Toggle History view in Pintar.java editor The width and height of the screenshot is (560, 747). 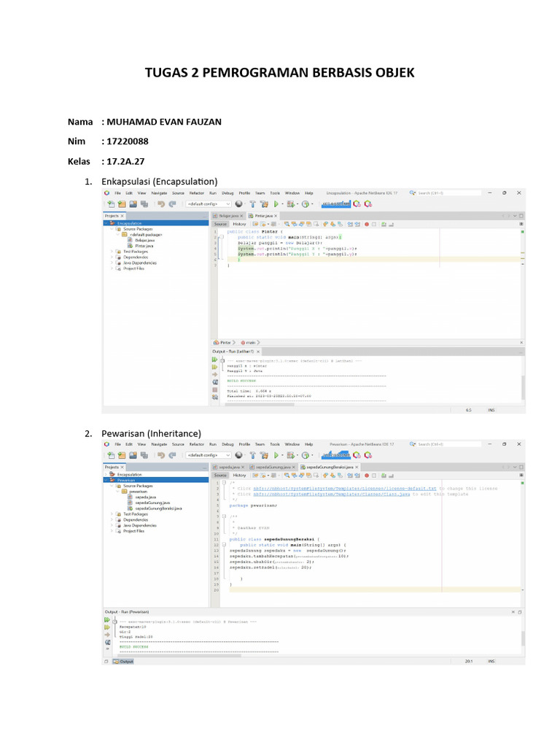click(x=239, y=224)
